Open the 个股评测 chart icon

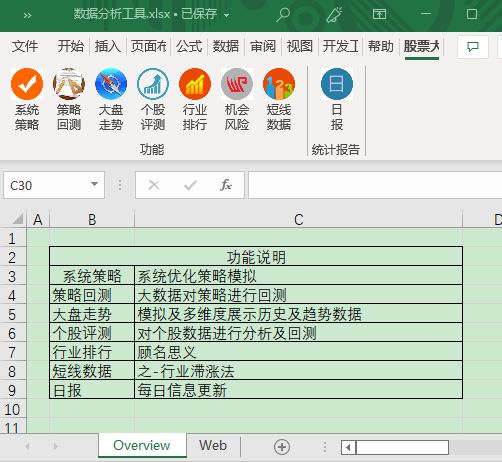(153, 99)
